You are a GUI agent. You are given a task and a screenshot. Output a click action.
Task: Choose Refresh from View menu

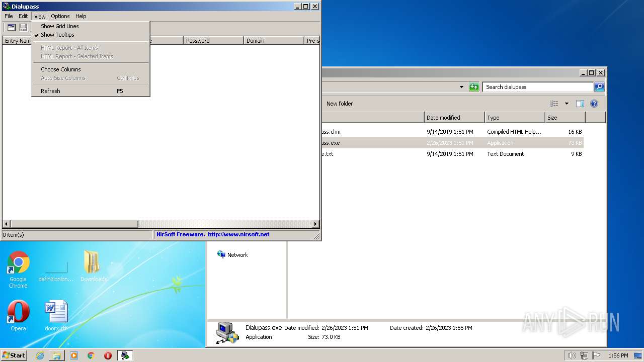tap(91, 91)
